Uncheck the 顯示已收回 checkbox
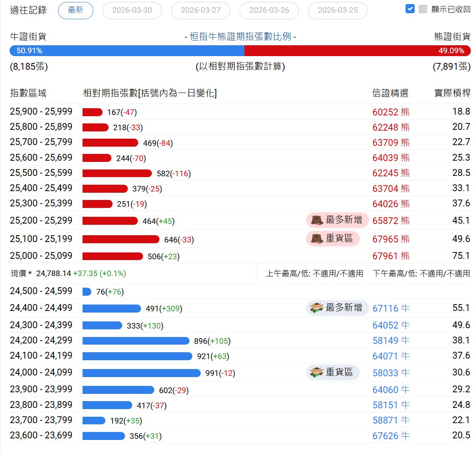This screenshot has width=476, height=452. coord(410,9)
